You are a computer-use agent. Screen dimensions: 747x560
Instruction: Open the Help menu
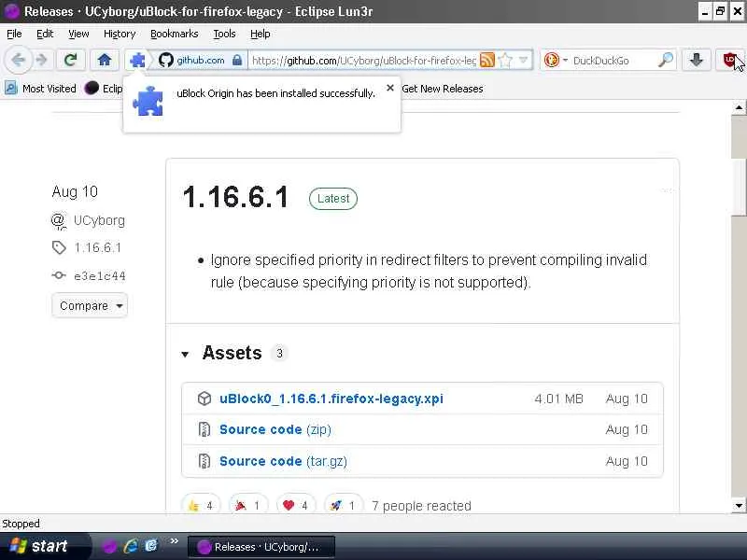click(x=261, y=34)
